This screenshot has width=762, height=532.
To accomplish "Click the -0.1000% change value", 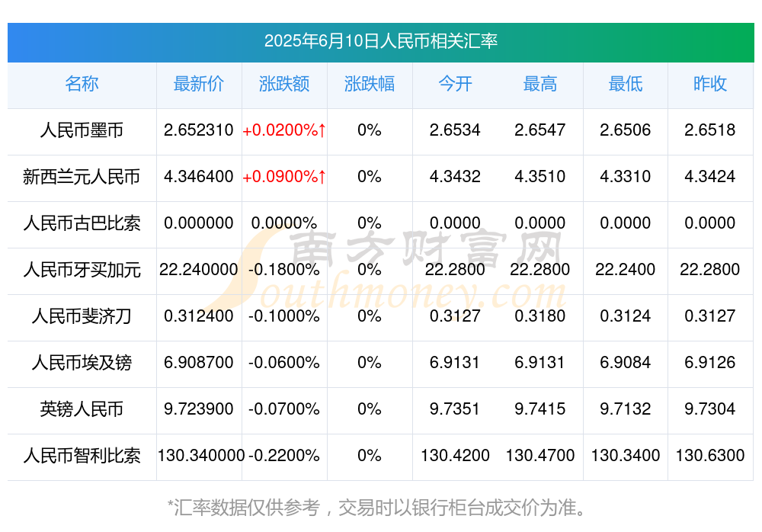I will click(284, 316).
